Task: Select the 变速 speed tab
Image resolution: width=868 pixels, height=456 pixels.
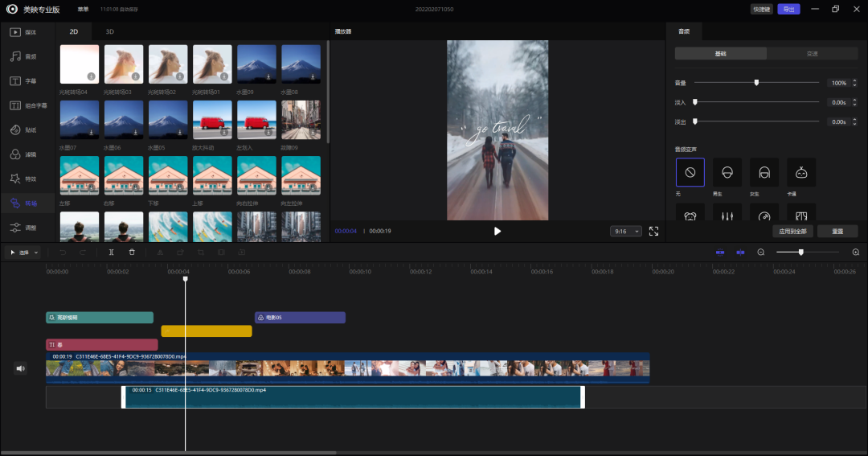Action: [812, 54]
